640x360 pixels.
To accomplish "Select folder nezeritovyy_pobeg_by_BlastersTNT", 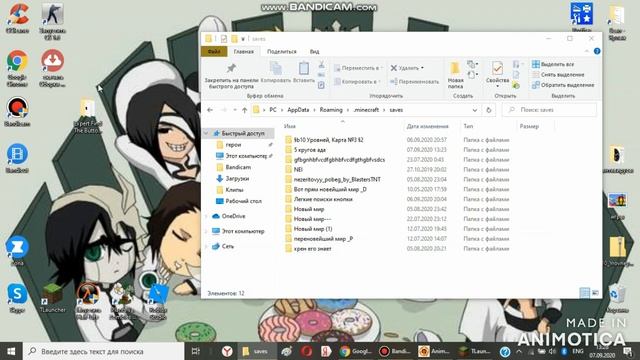I will [337, 179].
